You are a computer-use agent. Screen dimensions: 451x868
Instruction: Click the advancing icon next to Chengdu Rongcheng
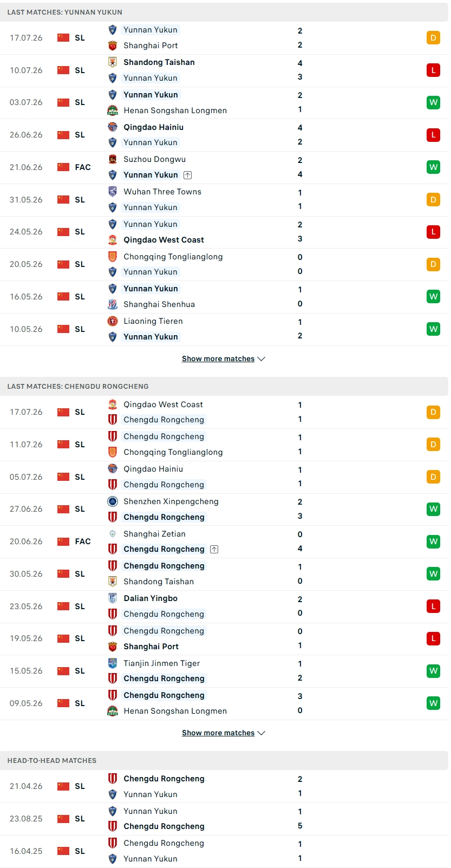click(214, 549)
